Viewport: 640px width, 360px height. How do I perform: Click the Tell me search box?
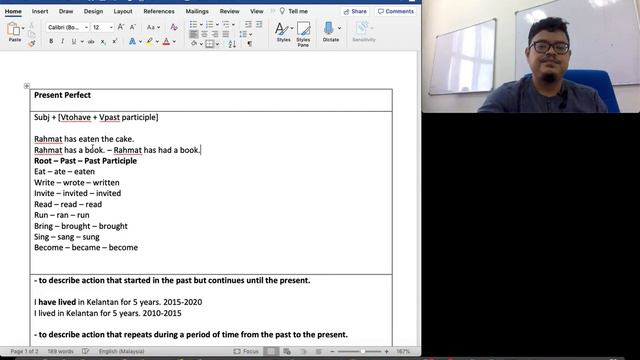click(x=294, y=11)
